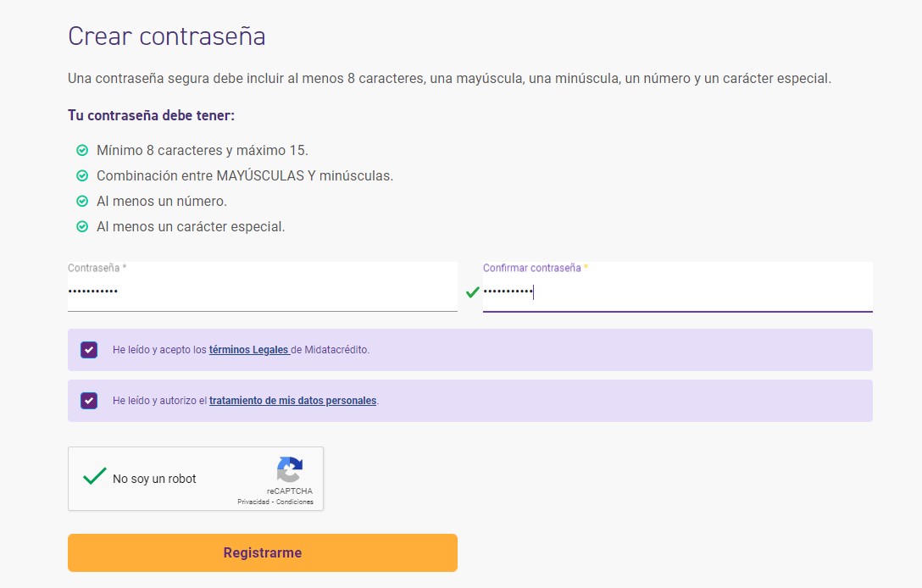Viewport: 922px width, 588px height.
Task: Click the green check icon beside 'Mínimo 8 caracteres'
Action: [x=82, y=150]
